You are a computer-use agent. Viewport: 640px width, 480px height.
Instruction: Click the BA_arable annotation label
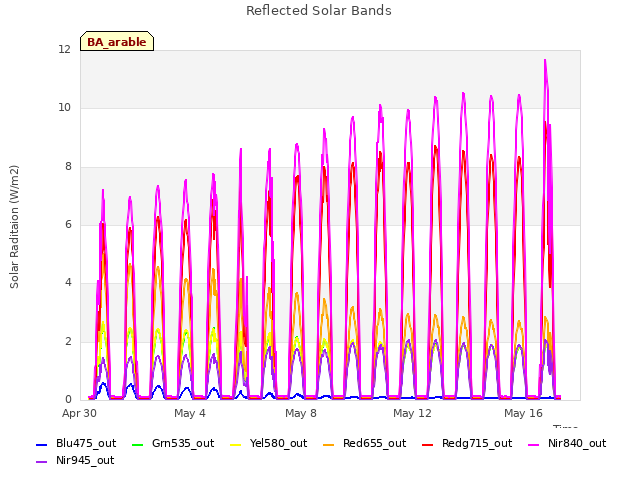(x=117, y=42)
